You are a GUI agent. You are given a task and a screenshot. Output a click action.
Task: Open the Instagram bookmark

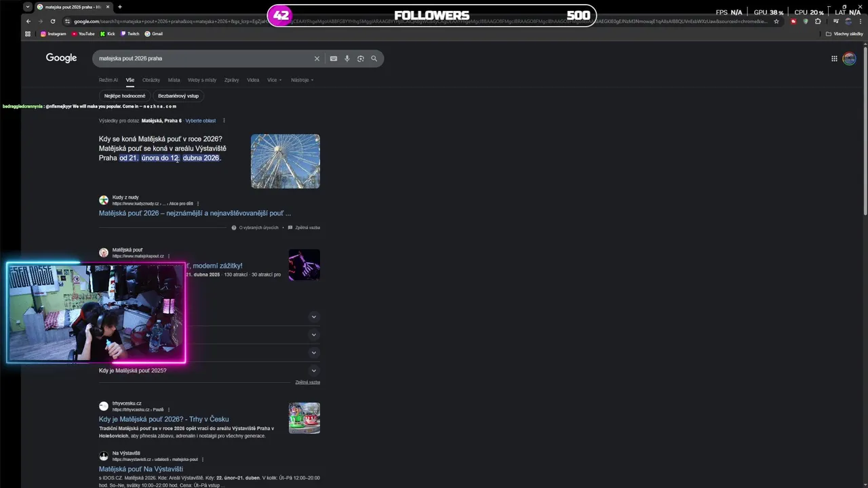point(54,34)
